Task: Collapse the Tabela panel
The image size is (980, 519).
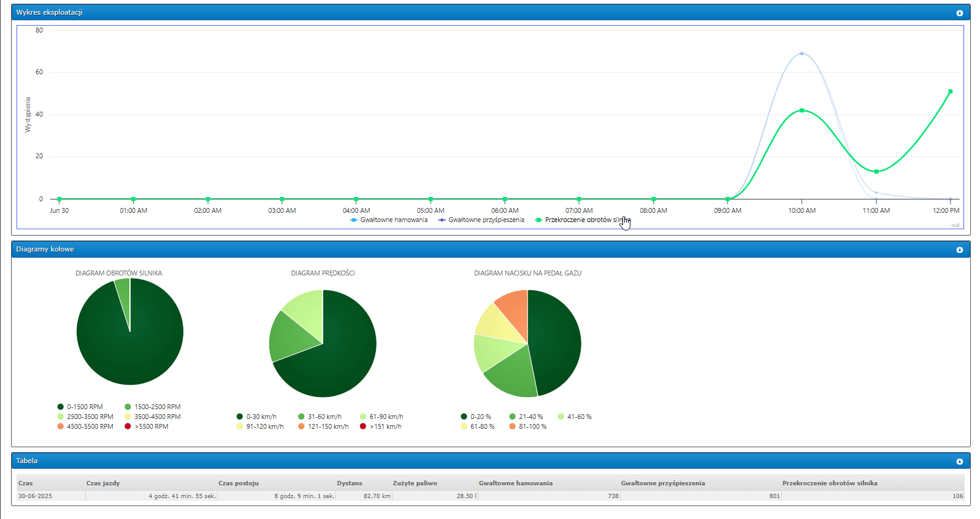Action: (959, 461)
